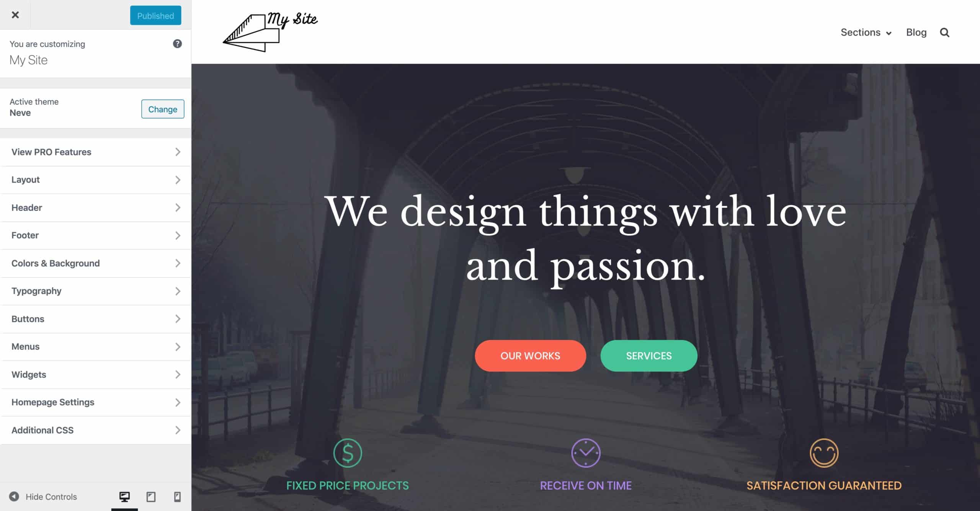Expand the Additional CSS section
This screenshot has width=980, height=511.
pyautogui.click(x=96, y=430)
